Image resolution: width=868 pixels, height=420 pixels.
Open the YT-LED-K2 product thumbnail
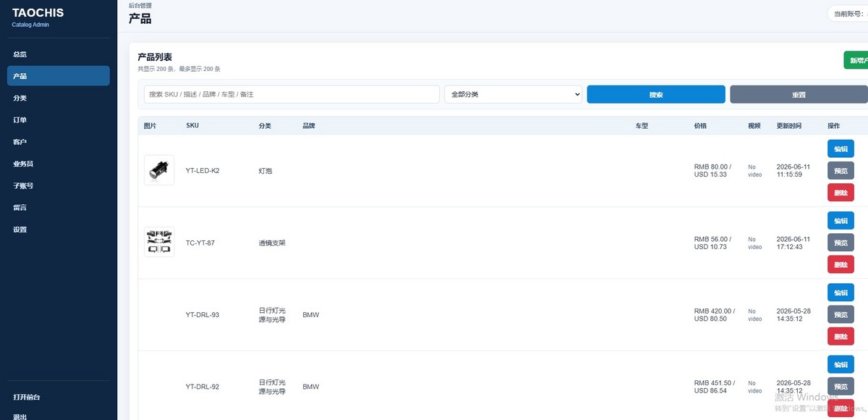pos(159,170)
